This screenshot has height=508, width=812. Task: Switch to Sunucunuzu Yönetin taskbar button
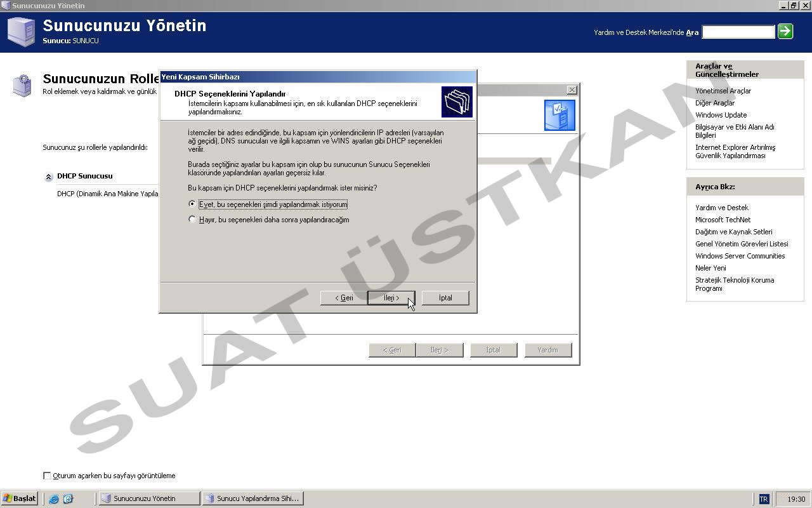click(149, 498)
